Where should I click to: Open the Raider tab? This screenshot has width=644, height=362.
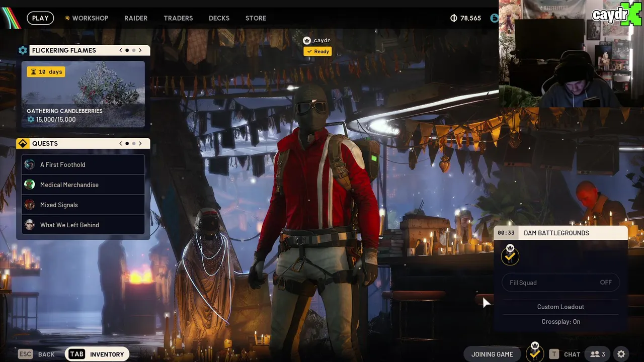[136, 18]
